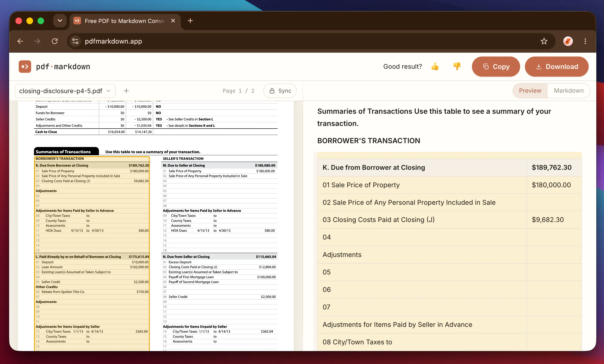604x364 pixels.
Task: Click Payoff of First Mortgage Loan in PDF
Action: click(x=191, y=277)
